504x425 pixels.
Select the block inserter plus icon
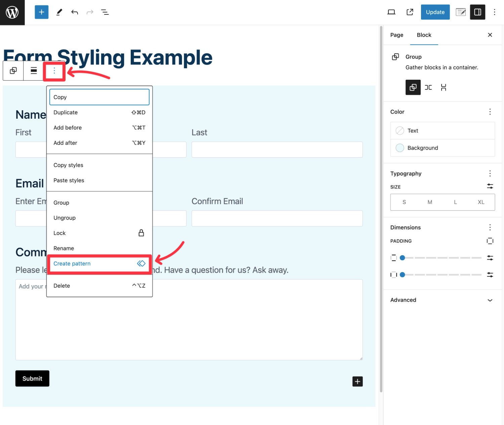41,12
